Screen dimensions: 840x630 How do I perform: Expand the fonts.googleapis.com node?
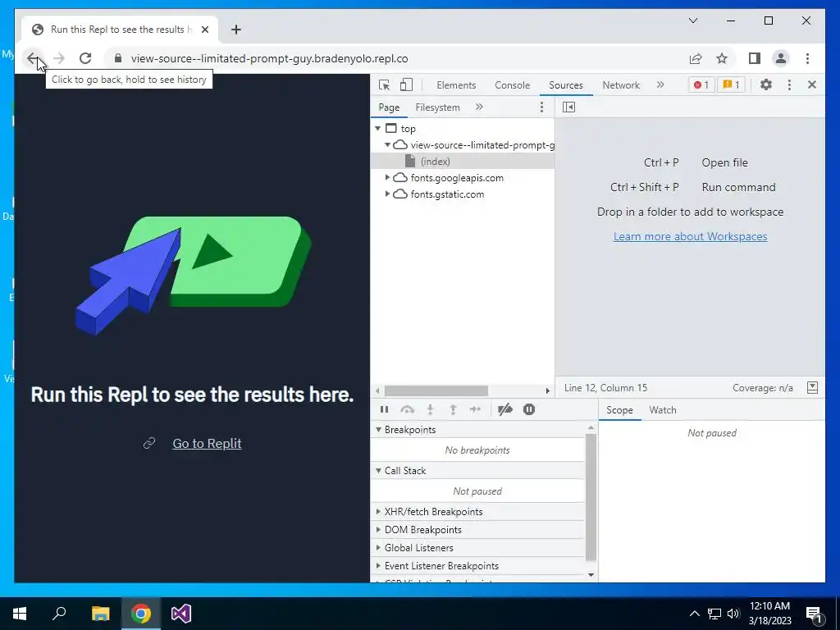click(387, 177)
